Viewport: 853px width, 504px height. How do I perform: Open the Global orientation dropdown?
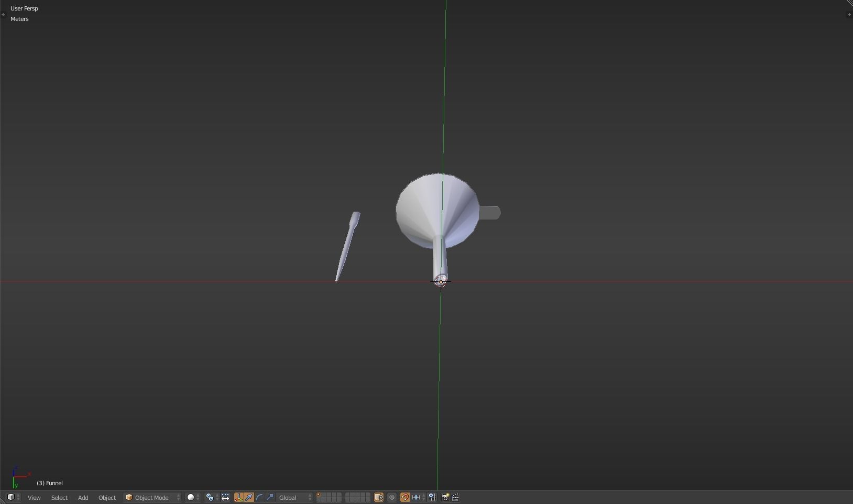295,497
